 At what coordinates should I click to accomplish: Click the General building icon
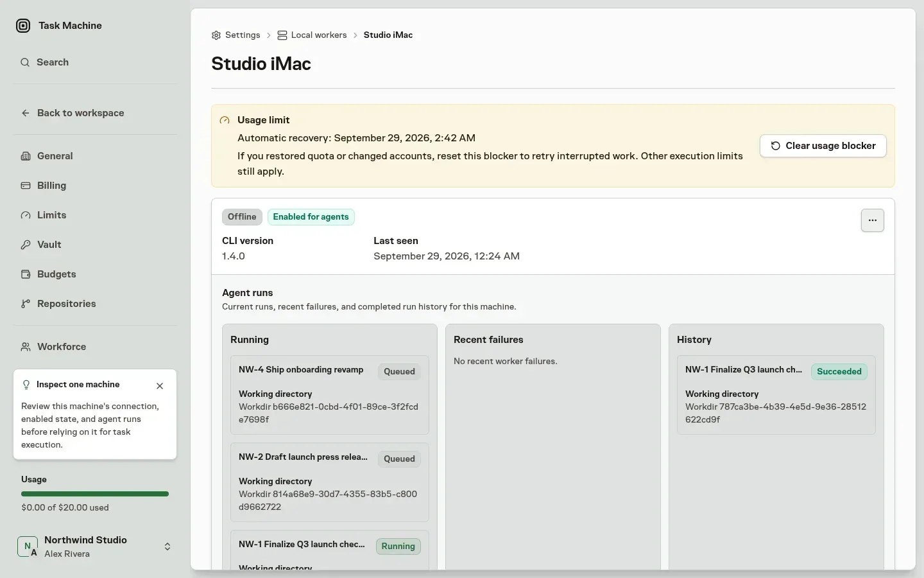click(26, 156)
